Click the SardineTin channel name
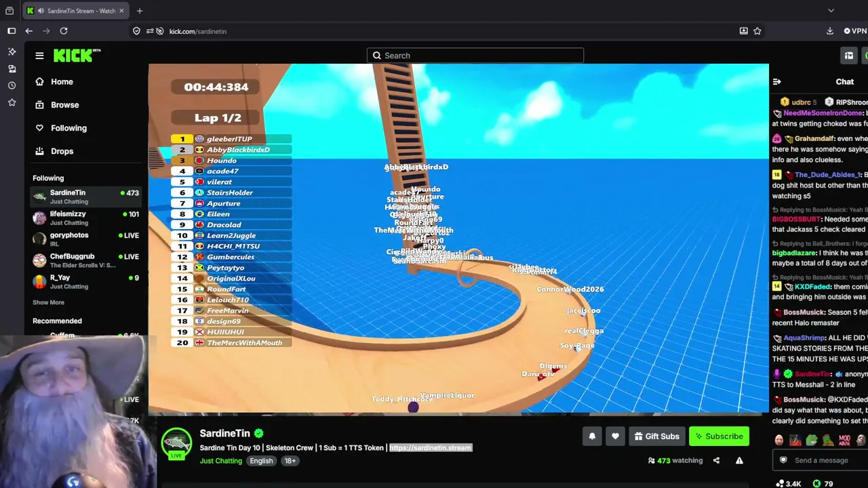The height and width of the screenshot is (488, 868). (225, 434)
